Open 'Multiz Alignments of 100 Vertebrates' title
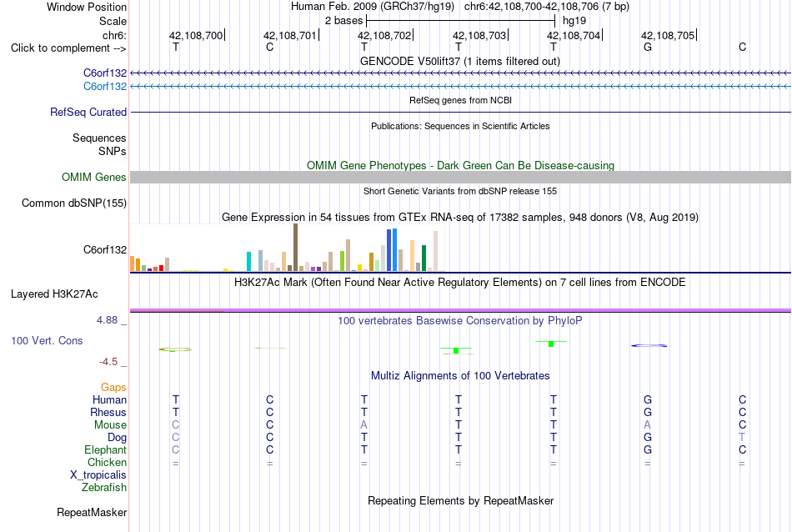The width and height of the screenshot is (792, 532). [x=460, y=375]
